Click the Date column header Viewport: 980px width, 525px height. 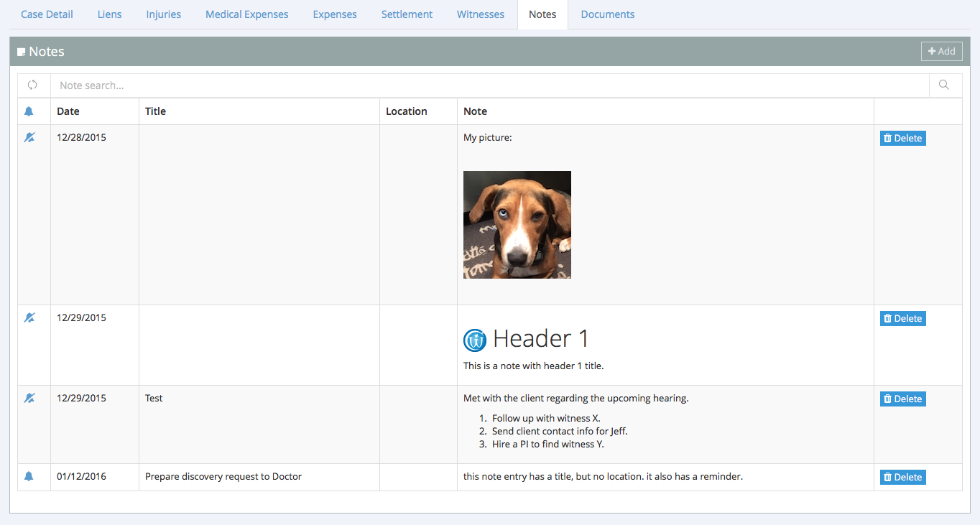[68, 111]
